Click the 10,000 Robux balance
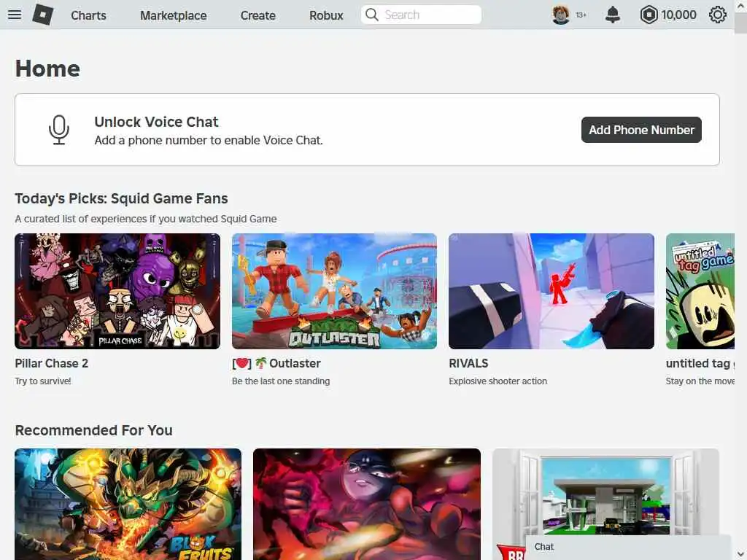The image size is (747, 560). 679,15
